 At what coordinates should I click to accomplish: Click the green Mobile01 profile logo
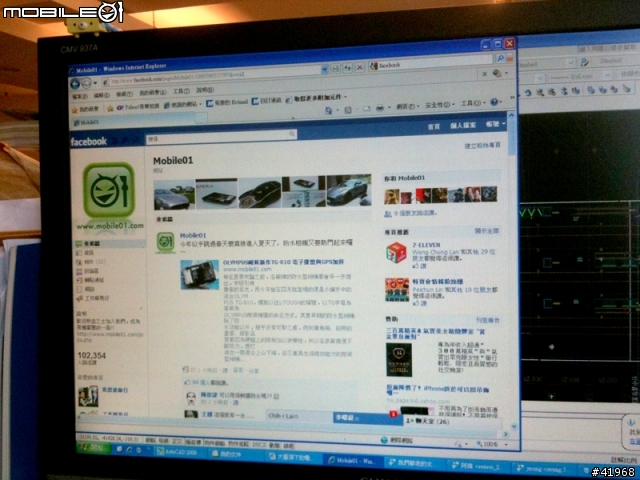[x=109, y=191]
